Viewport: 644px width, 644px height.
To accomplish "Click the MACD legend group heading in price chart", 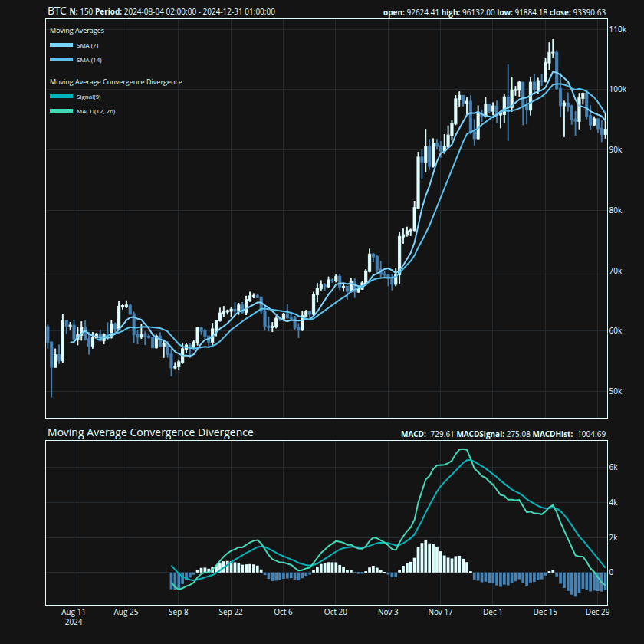I will [115, 81].
